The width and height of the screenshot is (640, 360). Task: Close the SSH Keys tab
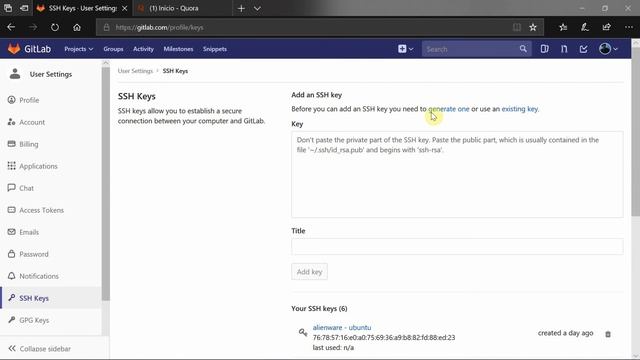click(124, 8)
